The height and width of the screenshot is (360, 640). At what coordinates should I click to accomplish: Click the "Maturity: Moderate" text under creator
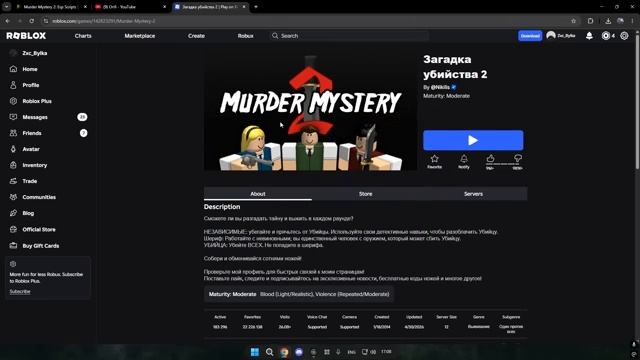pyautogui.click(x=447, y=96)
